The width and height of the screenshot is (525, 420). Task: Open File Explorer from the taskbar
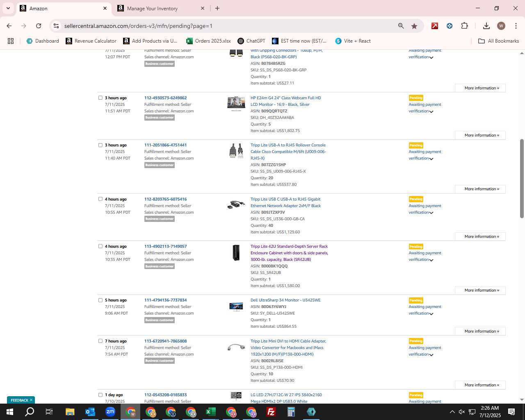(70, 412)
